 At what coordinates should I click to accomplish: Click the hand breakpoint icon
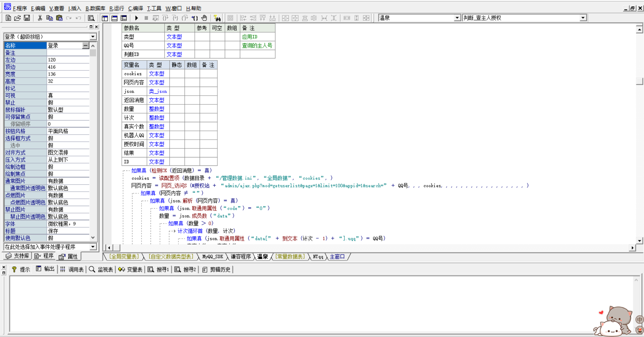click(204, 18)
